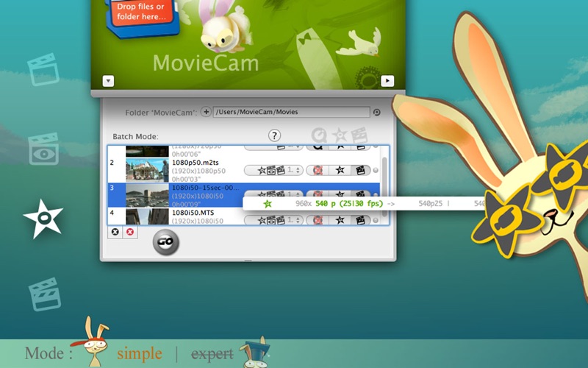Click the circular icon right of folder path
Viewport: 588px width, 368px height.
[x=377, y=113]
